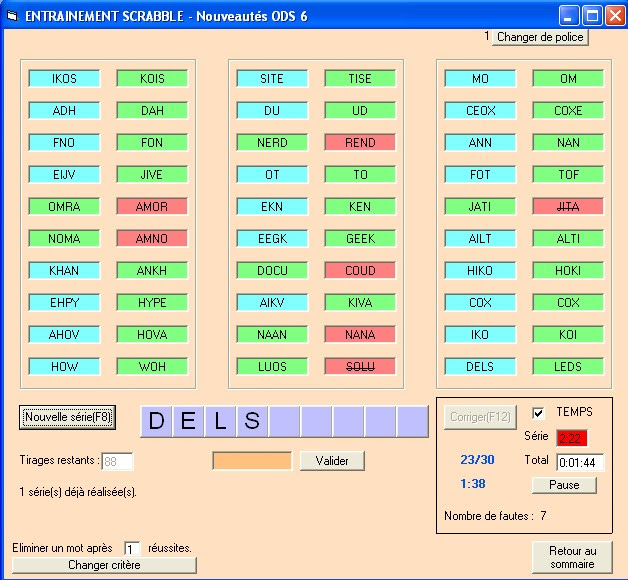Select the green UD tile
628x580 pixels.
point(360,111)
